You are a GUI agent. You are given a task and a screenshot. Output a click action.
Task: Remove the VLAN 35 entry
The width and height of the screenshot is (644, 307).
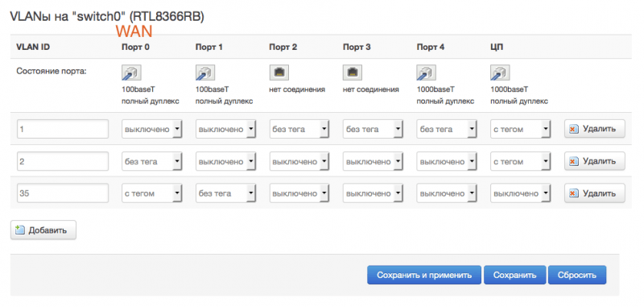pos(595,193)
